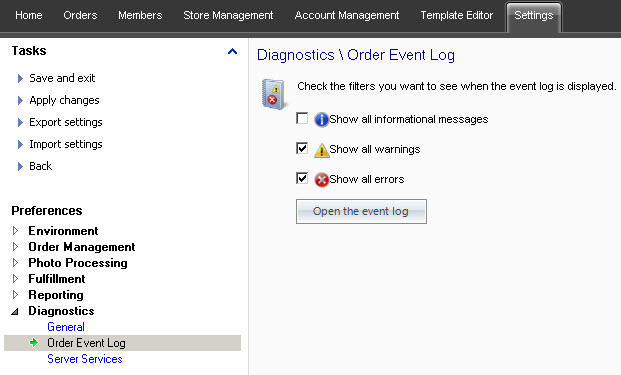
Task: Enable Show all informational messages checkbox
Action: pyautogui.click(x=302, y=118)
